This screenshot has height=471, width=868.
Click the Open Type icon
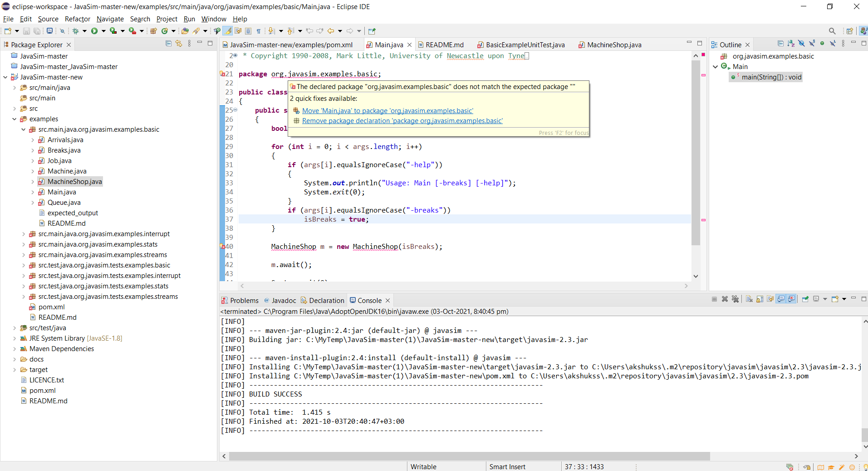[x=185, y=31]
